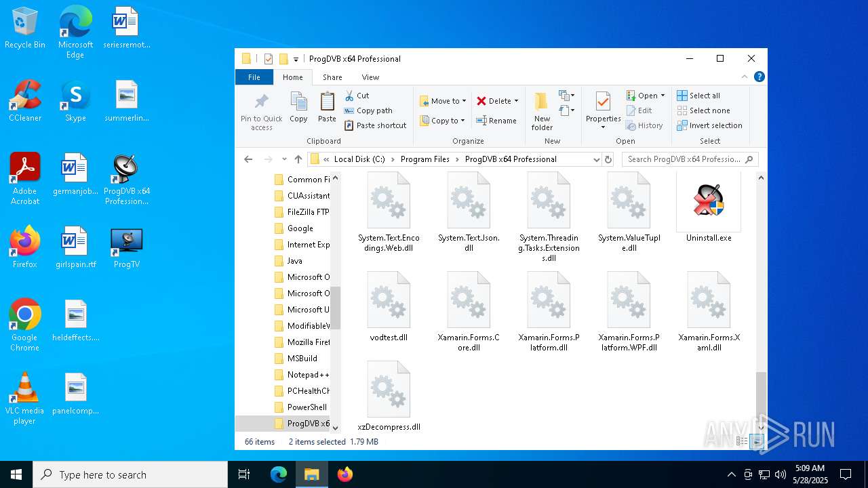Refresh the current folder view

(x=608, y=159)
